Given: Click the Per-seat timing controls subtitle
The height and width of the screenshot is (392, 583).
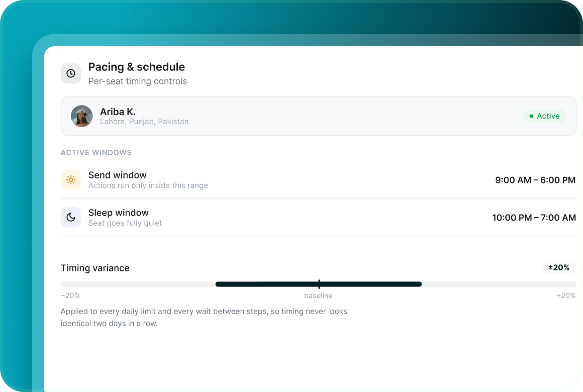Looking at the screenshot, I should (x=138, y=81).
